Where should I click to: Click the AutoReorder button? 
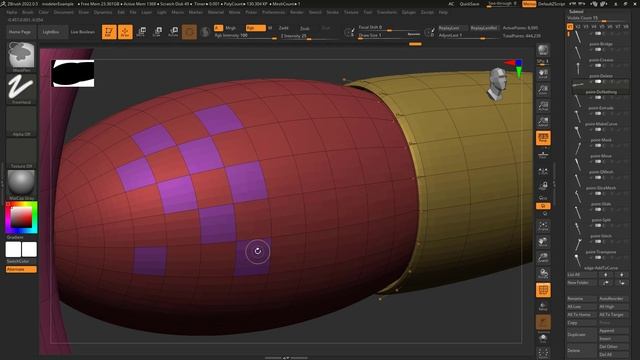[x=613, y=299]
